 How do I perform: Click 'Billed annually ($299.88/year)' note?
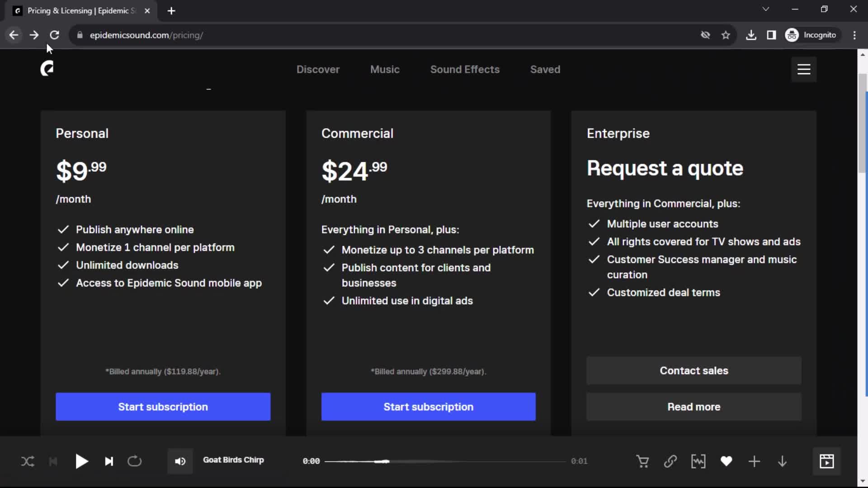pyautogui.click(x=429, y=371)
